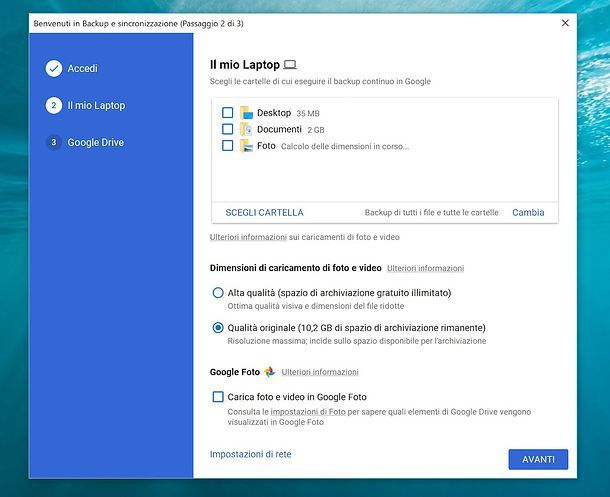The width and height of the screenshot is (610, 497).
Task: Jump to the Google Drive step
Action: click(96, 142)
